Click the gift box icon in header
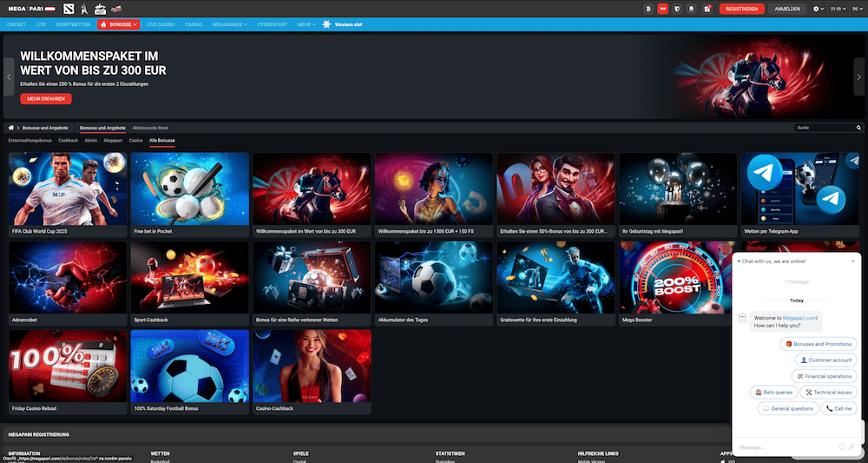The width and height of the screenshot is (868, 463). tap(707, 9)
